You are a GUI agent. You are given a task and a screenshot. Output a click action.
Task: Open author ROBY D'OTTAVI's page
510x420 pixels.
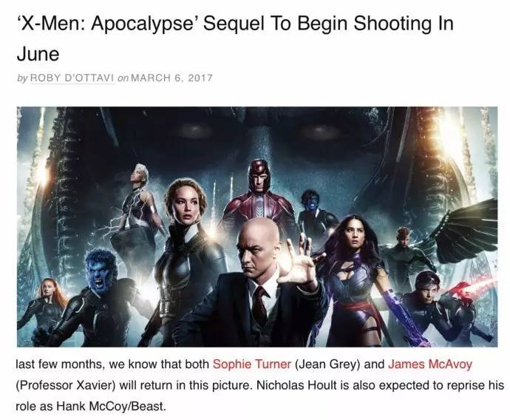pyautogui.click(x=72, y=78)
